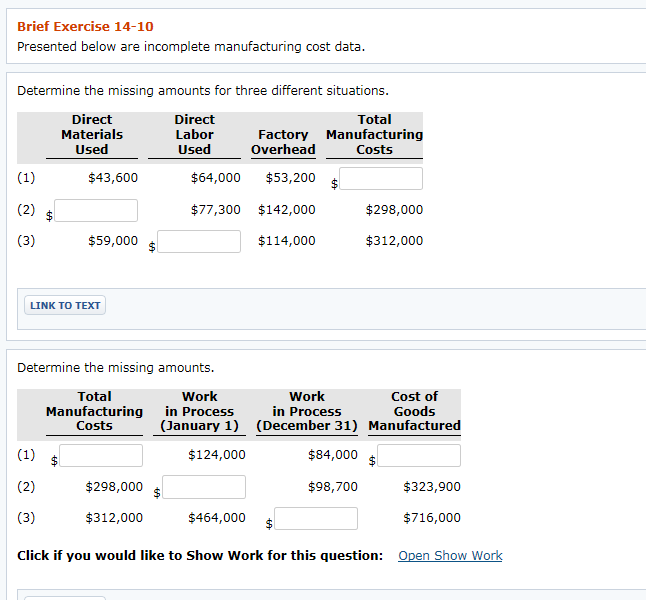This screenshot has height=600, width=646.
Task: Select the $298,000 value in second table
Action: (x=114, y=487)
